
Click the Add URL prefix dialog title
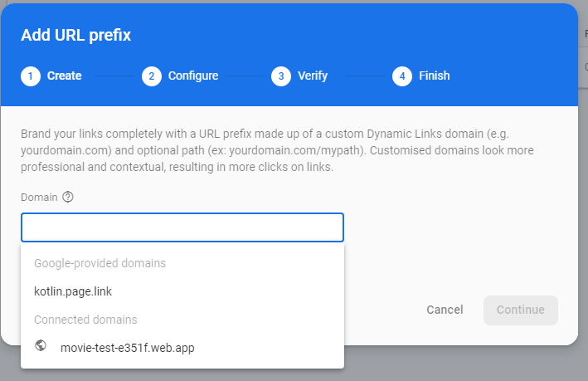[76, 35]
